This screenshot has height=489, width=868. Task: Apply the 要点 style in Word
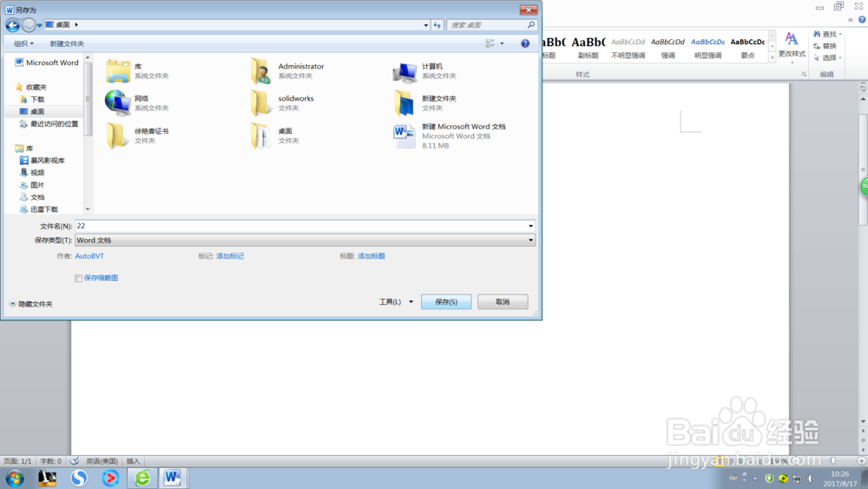point(747,48)
